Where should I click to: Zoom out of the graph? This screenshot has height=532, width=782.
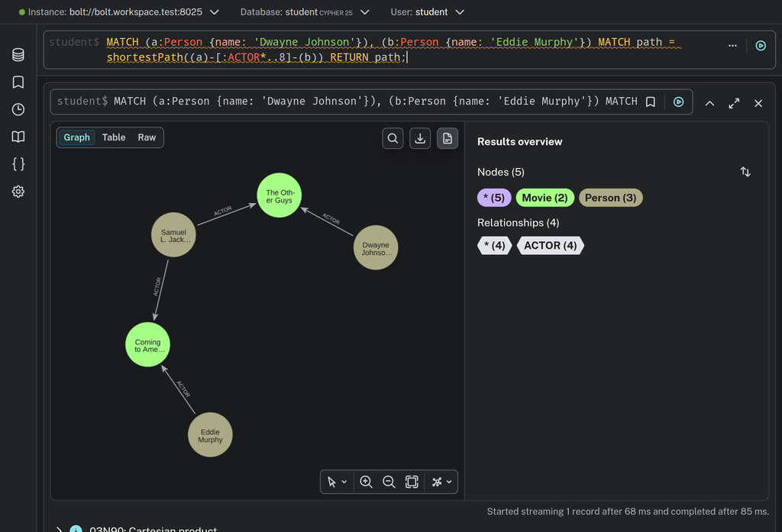[x=389, y=482]
